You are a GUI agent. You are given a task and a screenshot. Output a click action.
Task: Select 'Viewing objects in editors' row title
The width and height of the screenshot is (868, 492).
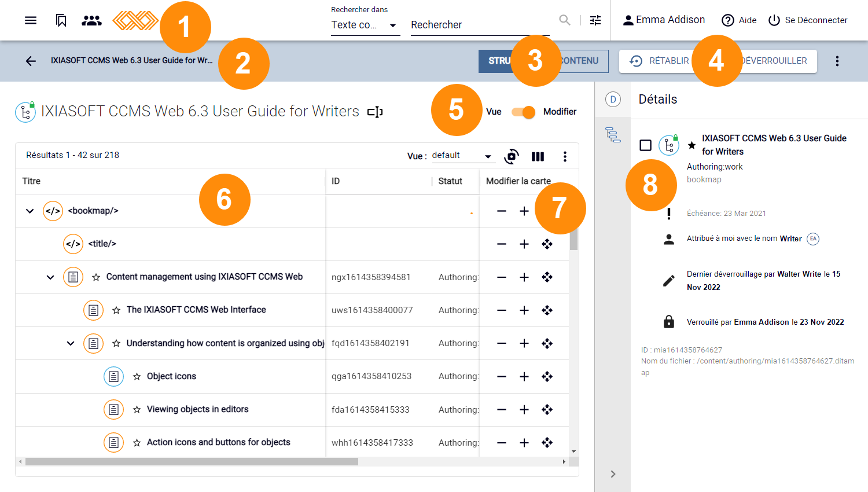[197, 409]
